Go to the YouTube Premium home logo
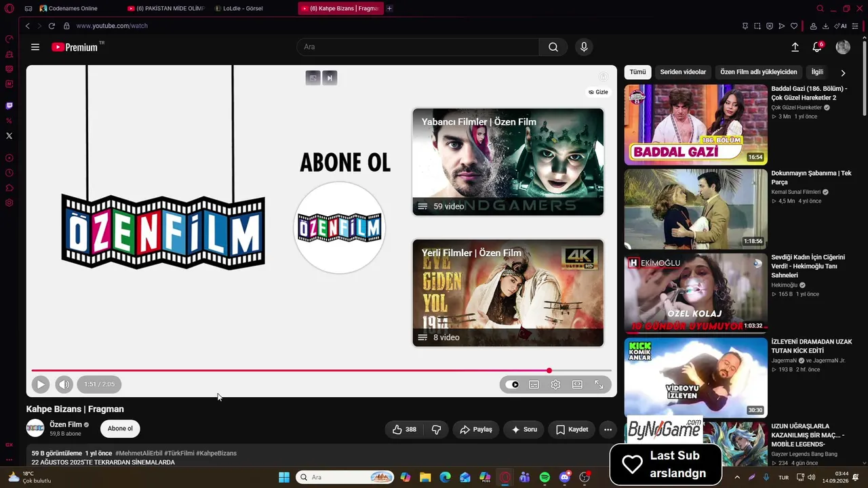Viewport: 868px width, 488px height. coord(75,47)
